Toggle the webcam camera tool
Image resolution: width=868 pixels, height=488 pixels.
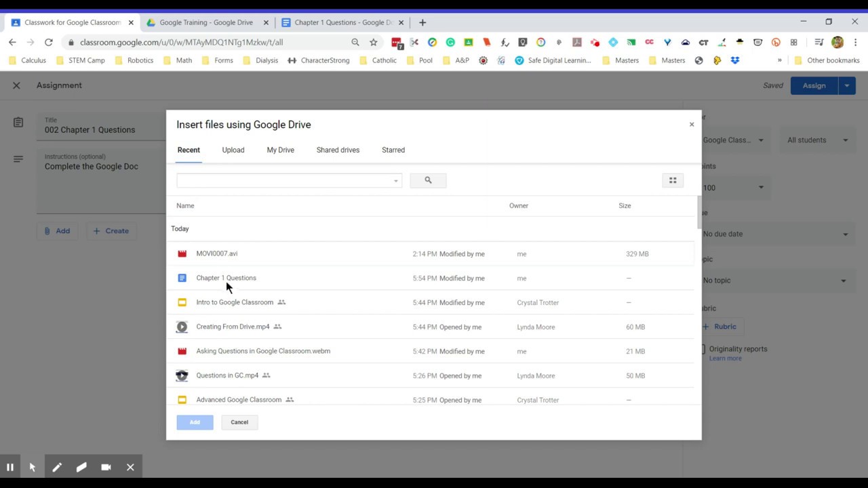106,467
